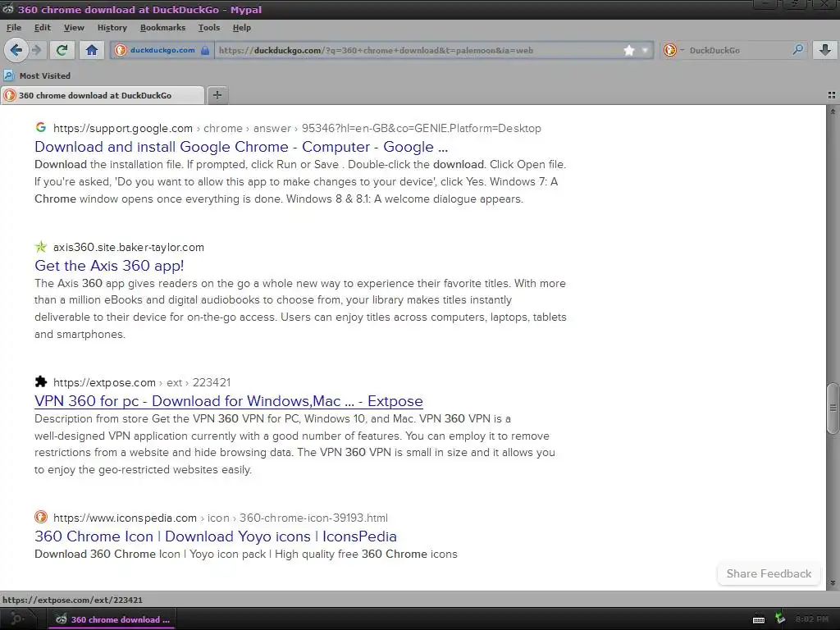Click the scrollbar up arrow
The width and height of the screenshot is (840, 630).
point(833,112)
